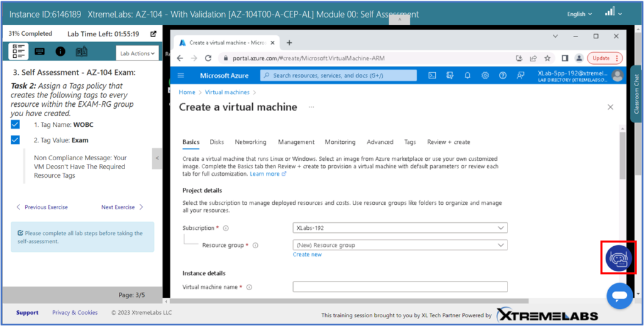
Task: Go to Next Exercise
Action: pos(122,207)
